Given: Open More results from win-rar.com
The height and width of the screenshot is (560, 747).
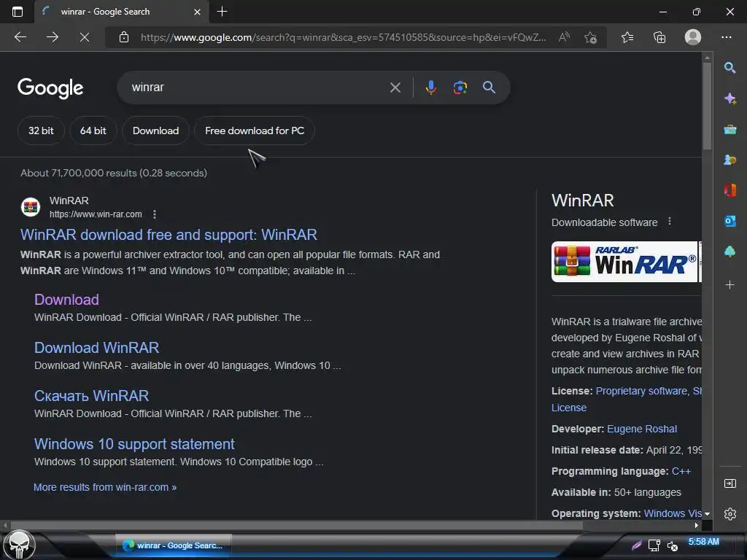Looking at the screenshot, I should coord(105,487).
